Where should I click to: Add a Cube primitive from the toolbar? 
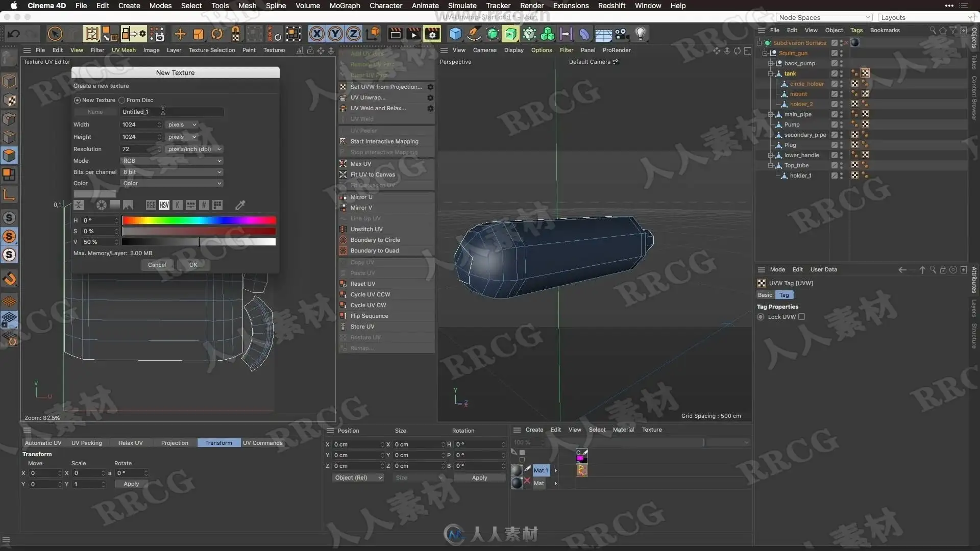pos(455,34)
